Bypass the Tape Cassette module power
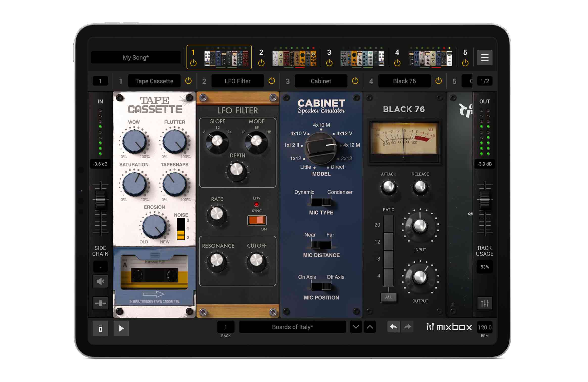The width and height of the screenshot is (588, 382). click(x=188, y=81)
